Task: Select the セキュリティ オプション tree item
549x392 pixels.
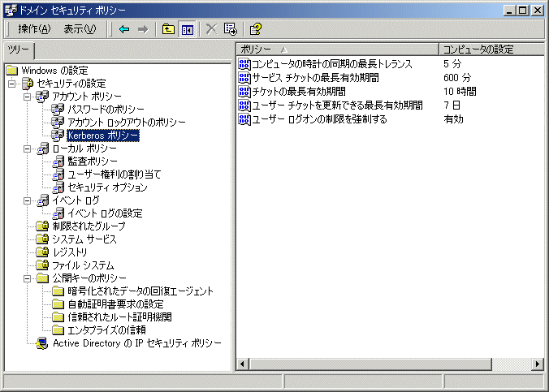Action: click(107, 187)
